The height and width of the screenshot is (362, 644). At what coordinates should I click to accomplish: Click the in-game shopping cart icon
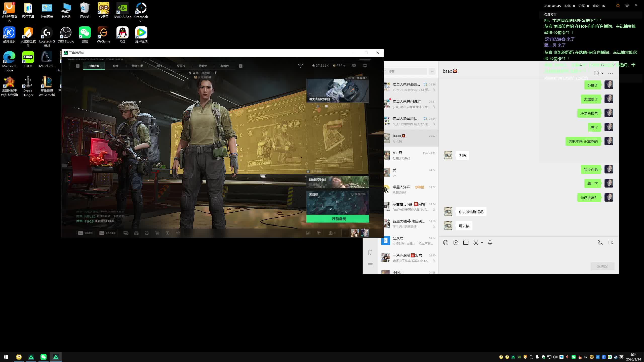157,233
